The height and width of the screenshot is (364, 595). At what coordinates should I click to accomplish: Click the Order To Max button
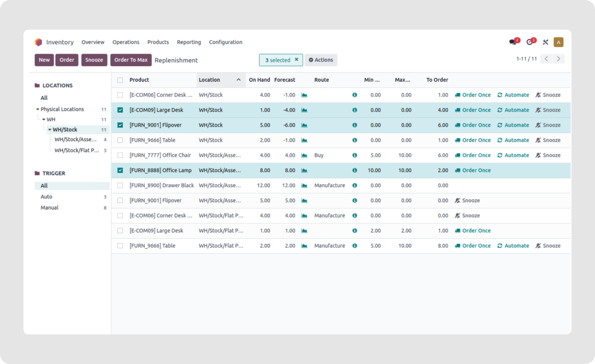point(131,60)
